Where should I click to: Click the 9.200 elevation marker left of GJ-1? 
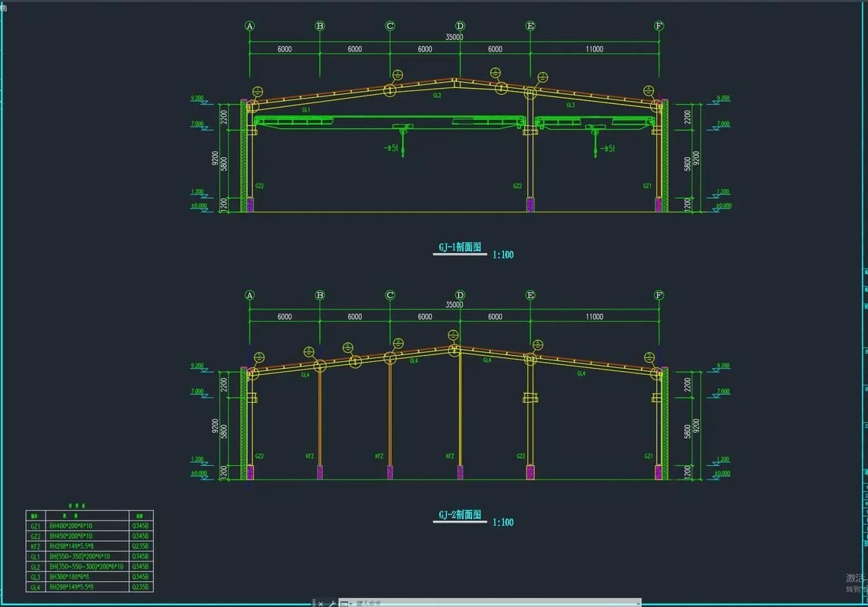tap(199, 96)
